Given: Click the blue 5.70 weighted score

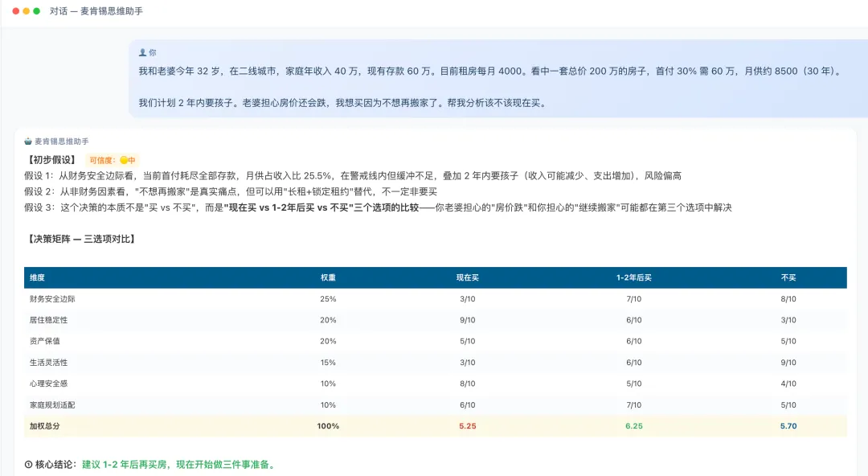Looking at the screenshot, I should (x=788, y=426).
